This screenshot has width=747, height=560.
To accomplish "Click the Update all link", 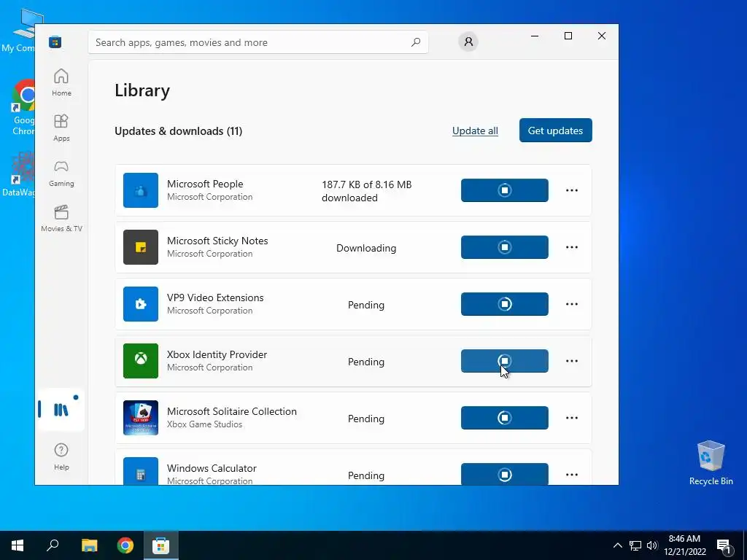I will [x=475, y=131].
